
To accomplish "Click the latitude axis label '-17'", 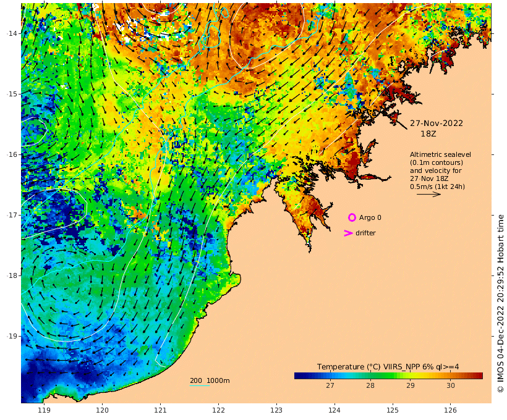I will pos(12,215).
